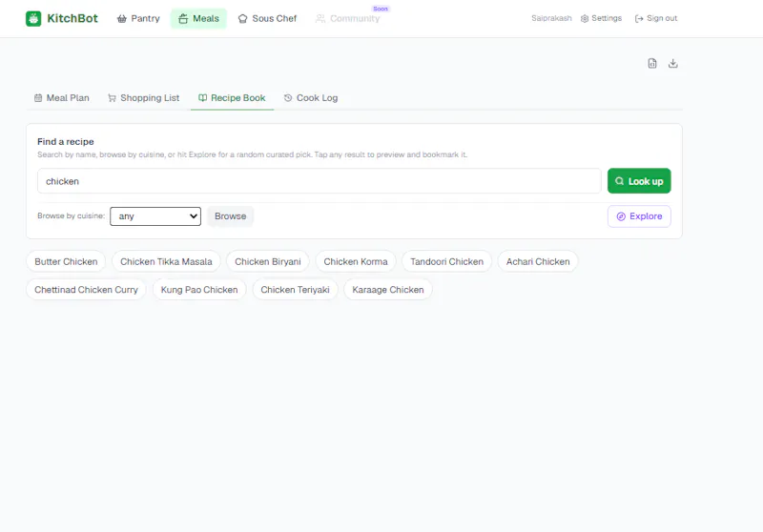Switch to the Meal Plan tab

[62, 98]
